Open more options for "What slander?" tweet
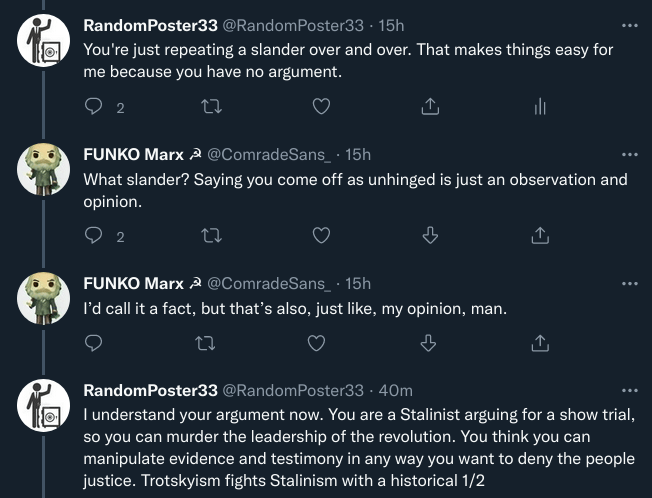Image resolution: width=652 pixels, height=498 pixels. click(x=629, y=154)
